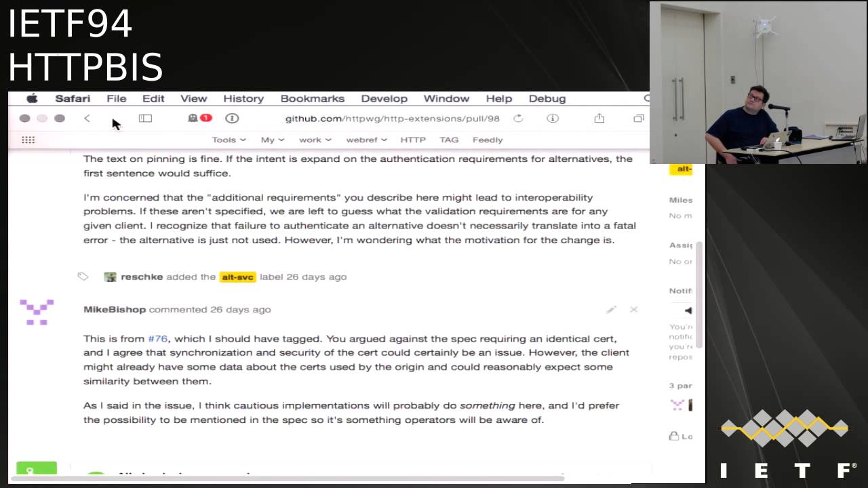Go back with Safari back arrow
The image size is (868, 488).
[87, 119]
